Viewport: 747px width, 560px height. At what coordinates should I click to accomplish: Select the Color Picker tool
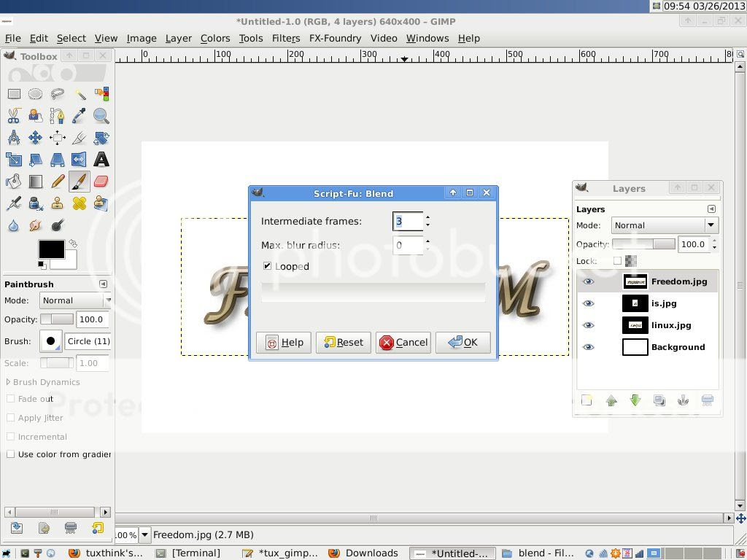pos(80,116)
